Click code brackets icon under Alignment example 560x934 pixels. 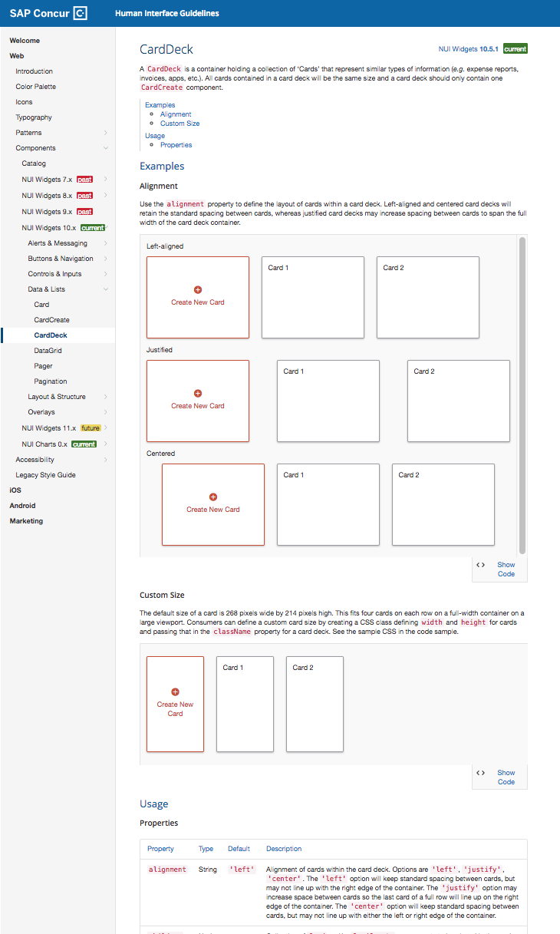(x=481, y=565)
